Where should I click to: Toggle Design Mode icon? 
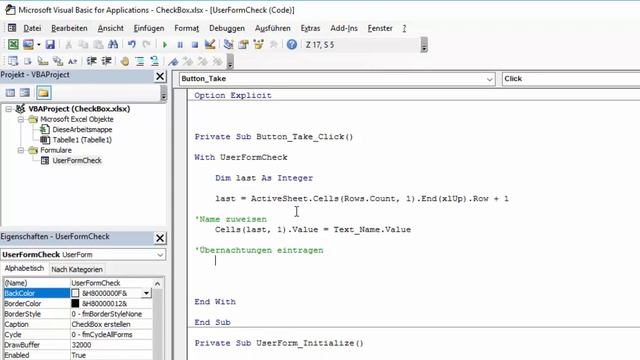(210, 44)
